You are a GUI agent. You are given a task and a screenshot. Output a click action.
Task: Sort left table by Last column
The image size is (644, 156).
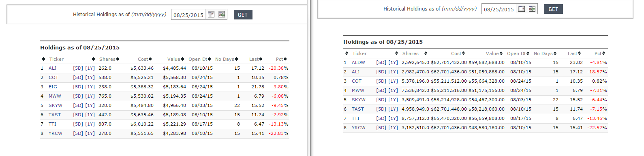click(x=256, y=59)
